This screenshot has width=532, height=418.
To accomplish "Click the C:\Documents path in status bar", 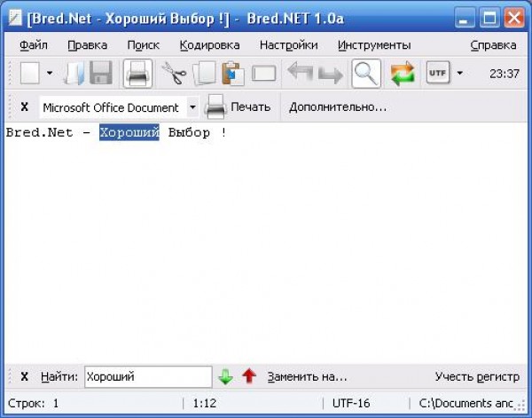I will 466,403.
